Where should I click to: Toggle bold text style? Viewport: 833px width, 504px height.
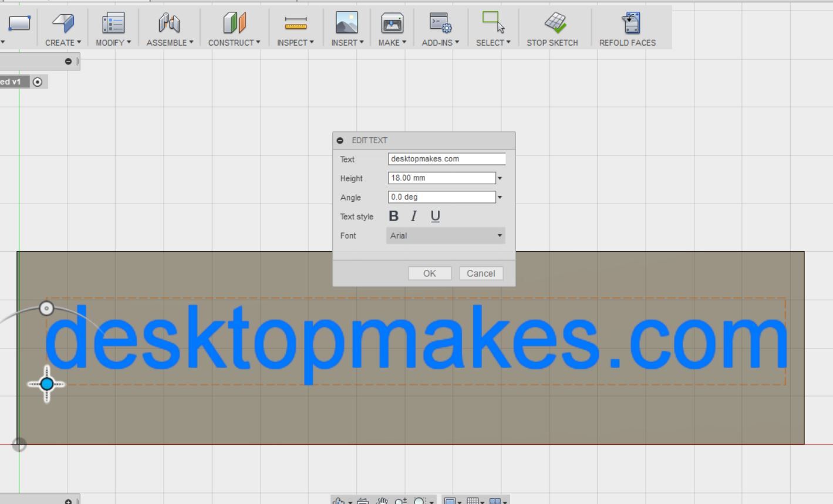tap(393, 216)
